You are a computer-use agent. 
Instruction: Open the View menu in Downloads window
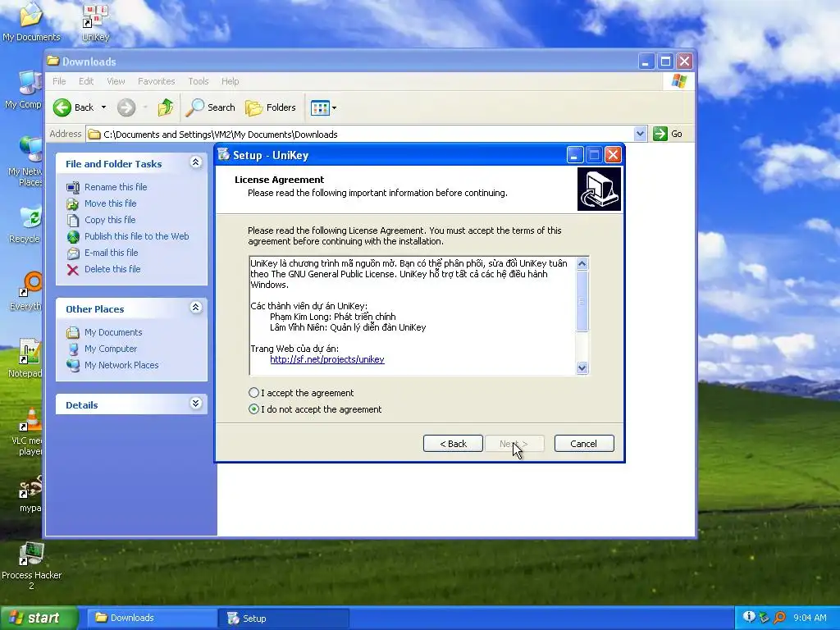(x=116, y=81)
